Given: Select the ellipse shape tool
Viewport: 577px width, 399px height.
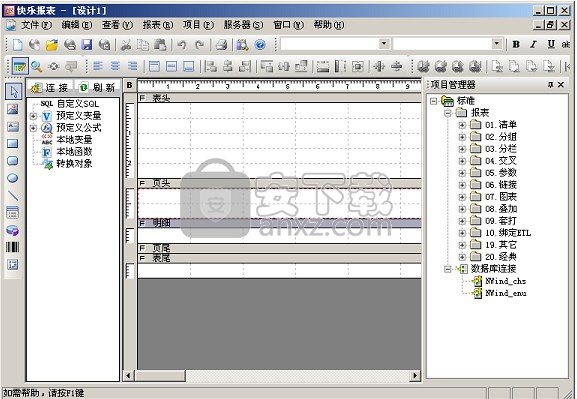Looking at the screenshot, I should click(13, 178).
